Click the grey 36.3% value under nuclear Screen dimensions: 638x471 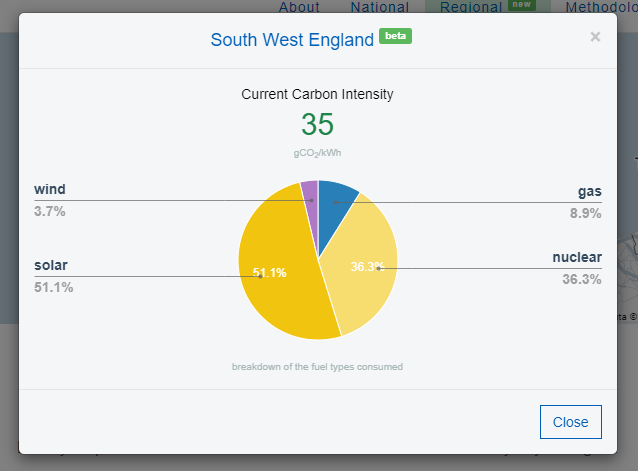582,279
